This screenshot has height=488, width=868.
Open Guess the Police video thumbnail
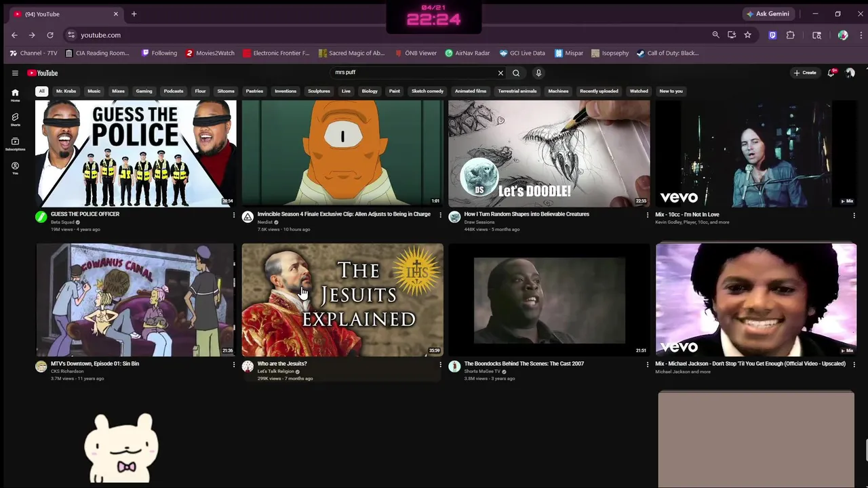point(136,152)
